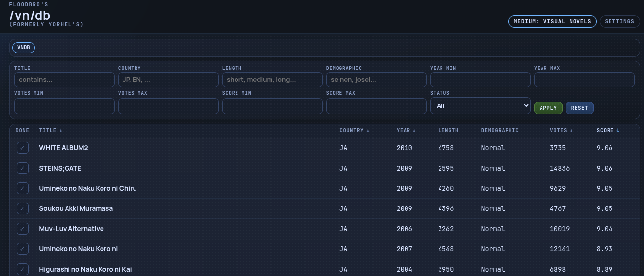Sort table by Year column

[406, 131]
